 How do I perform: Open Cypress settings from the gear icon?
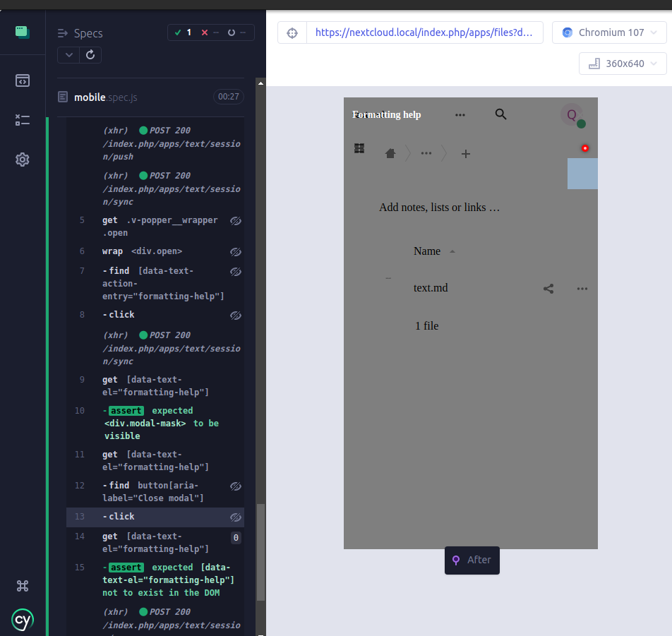click(23, 160)
